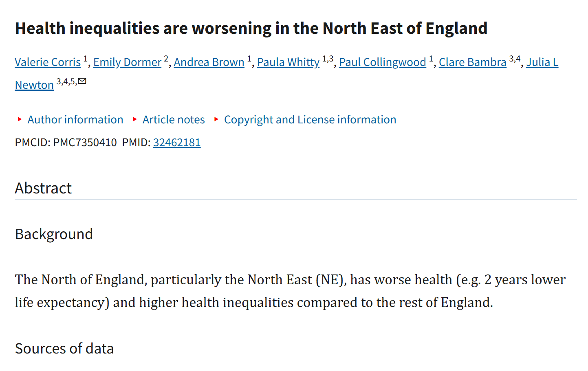Open author link Clare Bambra
Viewport: 588px width, 371px height.
coord(472,62)
